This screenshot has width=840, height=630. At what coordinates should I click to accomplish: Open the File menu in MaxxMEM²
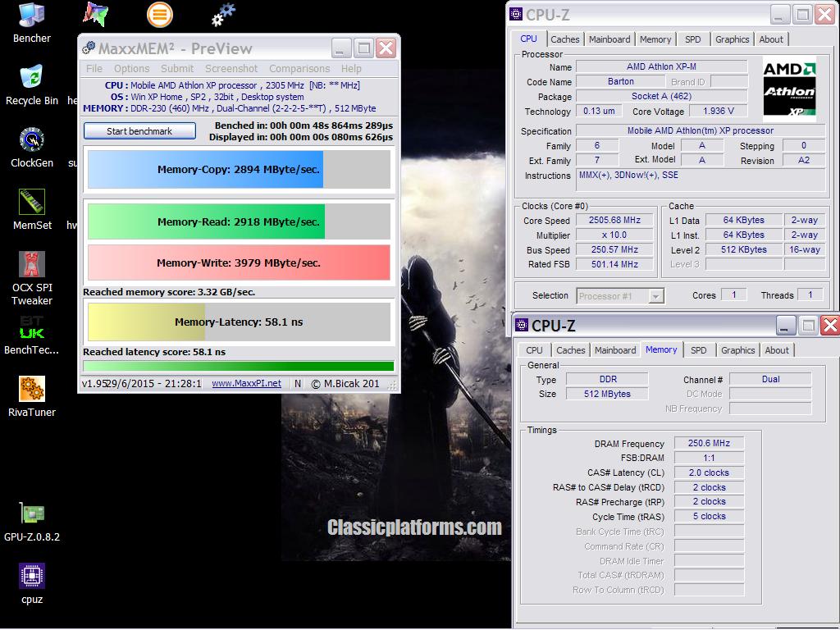[94, 69]
